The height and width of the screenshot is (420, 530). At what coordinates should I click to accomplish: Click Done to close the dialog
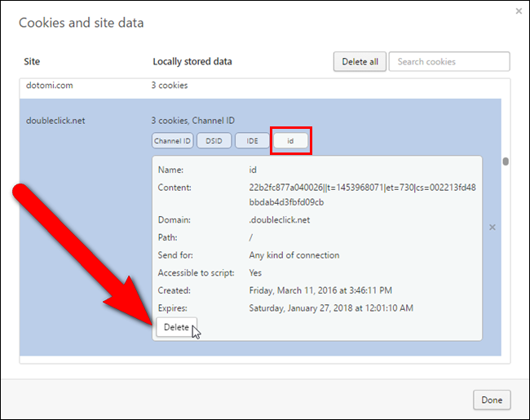[492, 400]
